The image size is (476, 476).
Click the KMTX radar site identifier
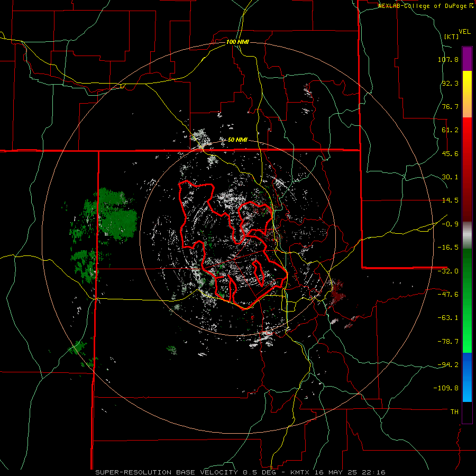tap(300, 472)
